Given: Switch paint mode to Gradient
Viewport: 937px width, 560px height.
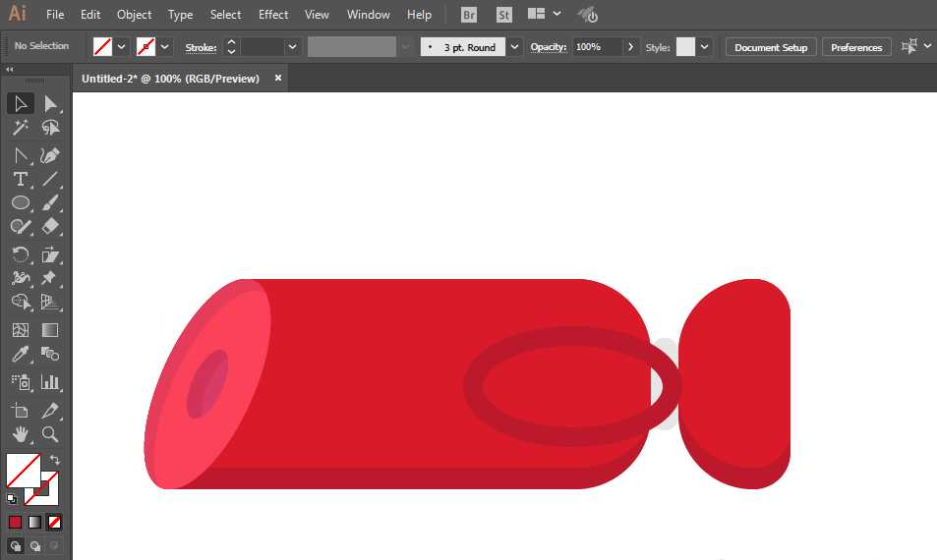Looking at the screenshot, I should point(34,523).
